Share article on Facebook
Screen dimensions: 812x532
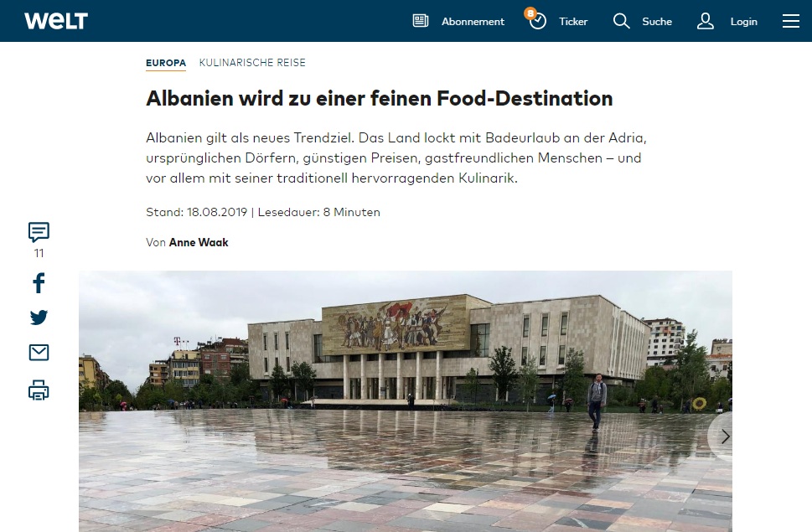[x=39, y=283]
